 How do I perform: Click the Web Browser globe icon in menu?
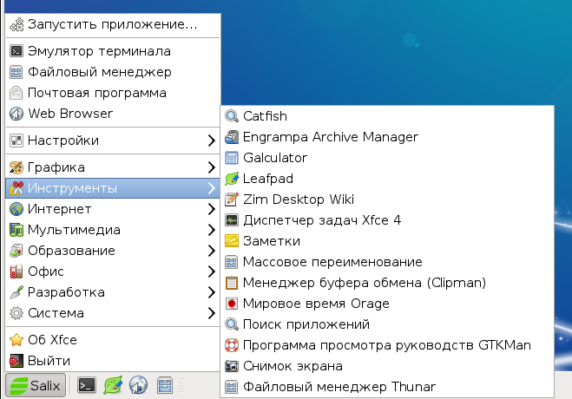(16, 114)
